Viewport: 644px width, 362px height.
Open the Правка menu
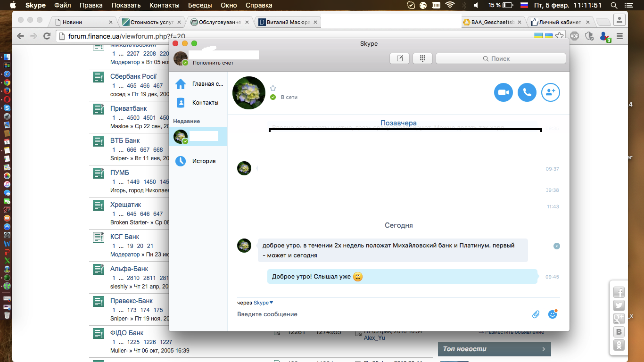[91, 5]
